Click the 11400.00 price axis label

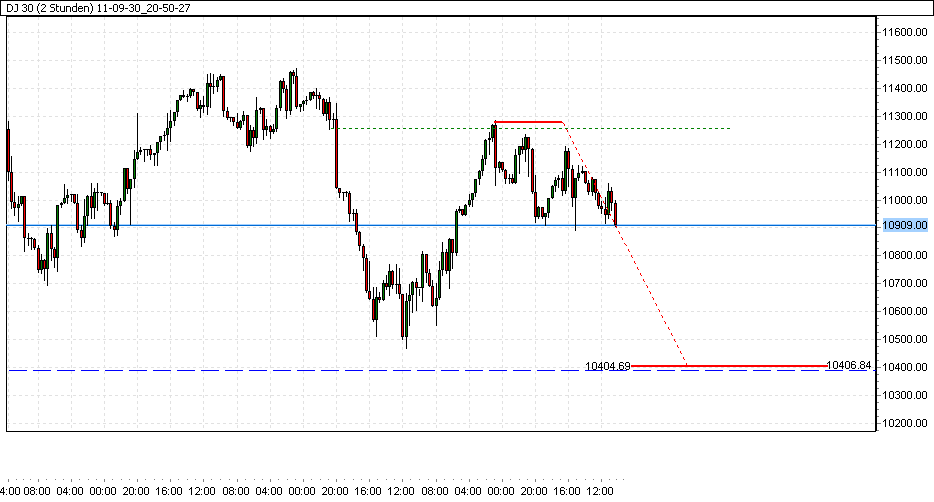(x=905, y=88)
